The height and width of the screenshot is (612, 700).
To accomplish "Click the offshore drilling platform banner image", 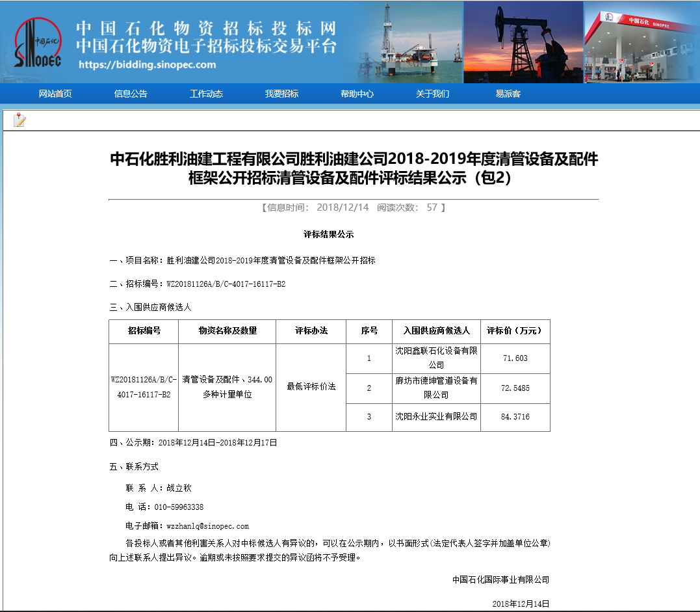I will [410, 42].
